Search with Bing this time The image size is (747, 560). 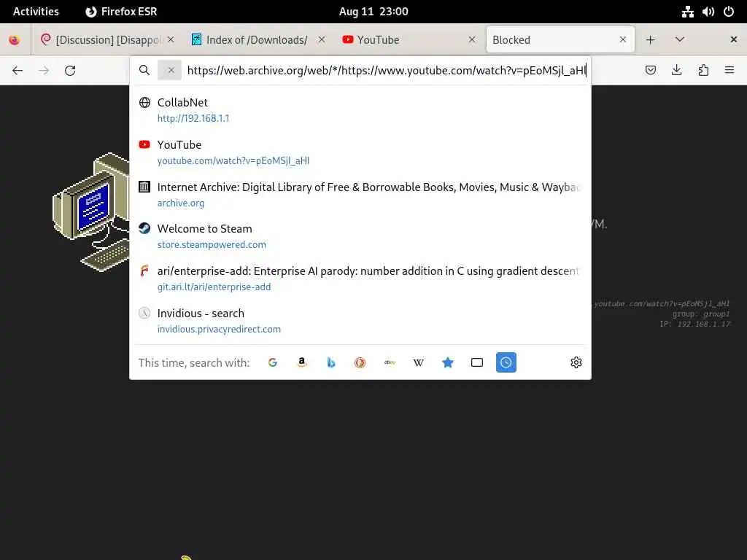tap(331, 363)
